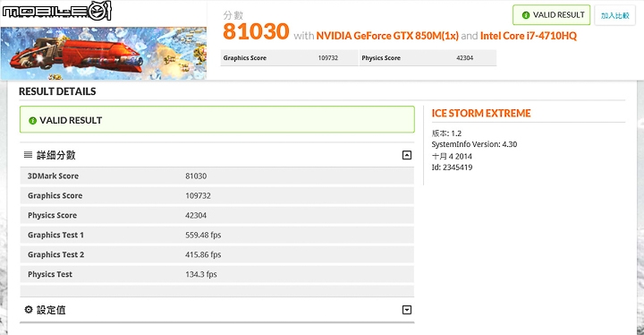Click the 3DMark Score row
The image size is (644, 335).
pos(216,176)
